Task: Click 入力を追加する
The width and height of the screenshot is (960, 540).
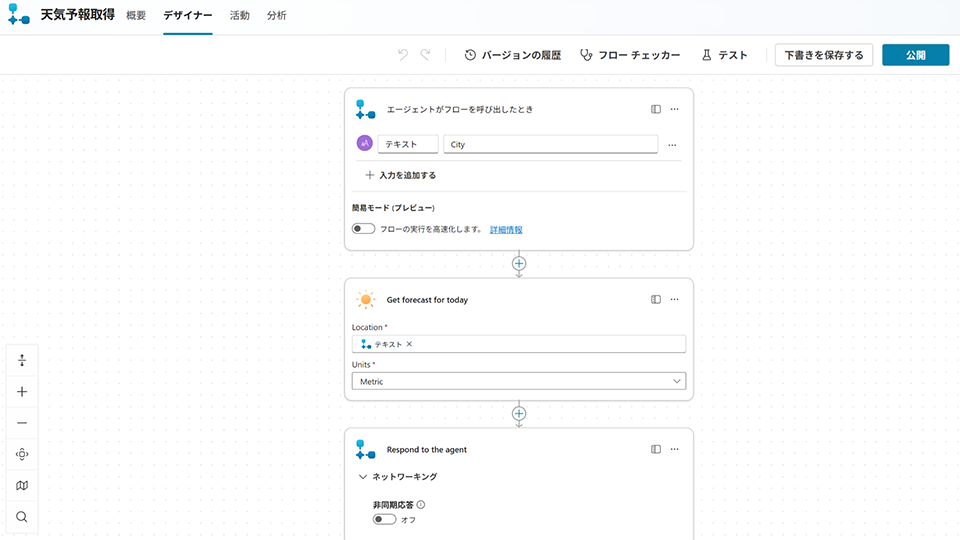Action: click(x=400, y=175)
